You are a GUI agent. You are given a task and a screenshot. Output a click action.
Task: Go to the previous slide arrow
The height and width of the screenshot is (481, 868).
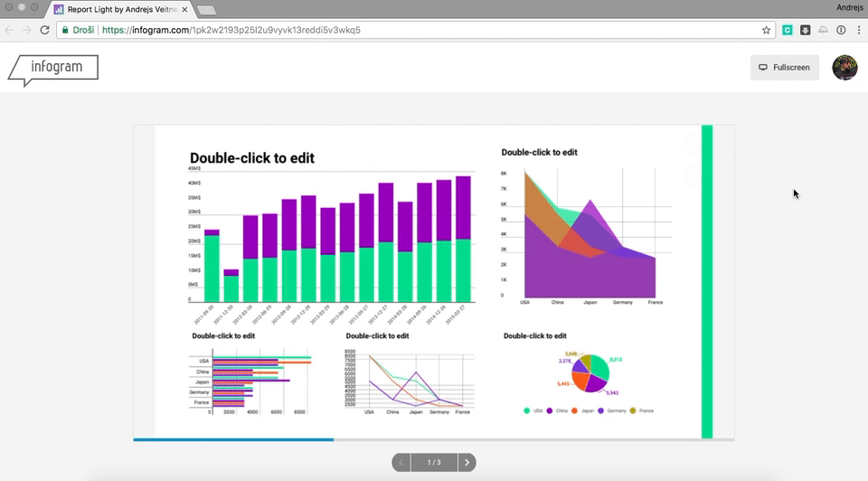click(401, 463)
